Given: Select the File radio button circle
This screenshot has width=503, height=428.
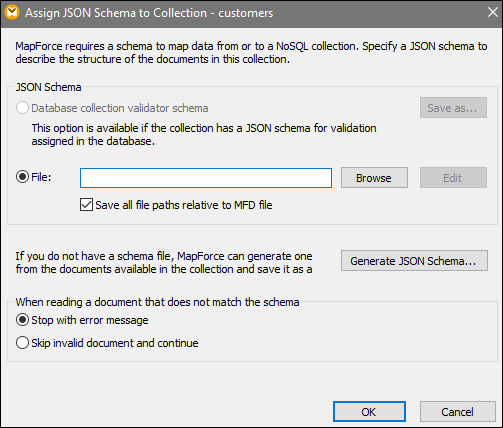Looking at the screenshot, I should (x=22, y=177).
